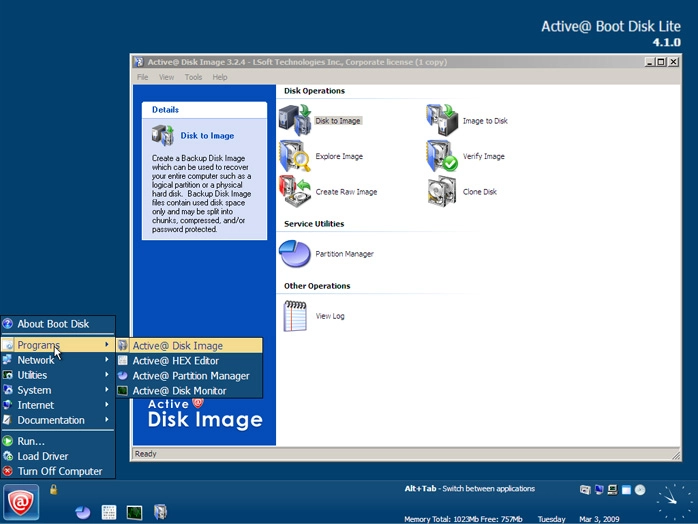698x524 pixels.
Task: Click the Memory Total status text
Action: pyautogui.click(x=463, y=519)
